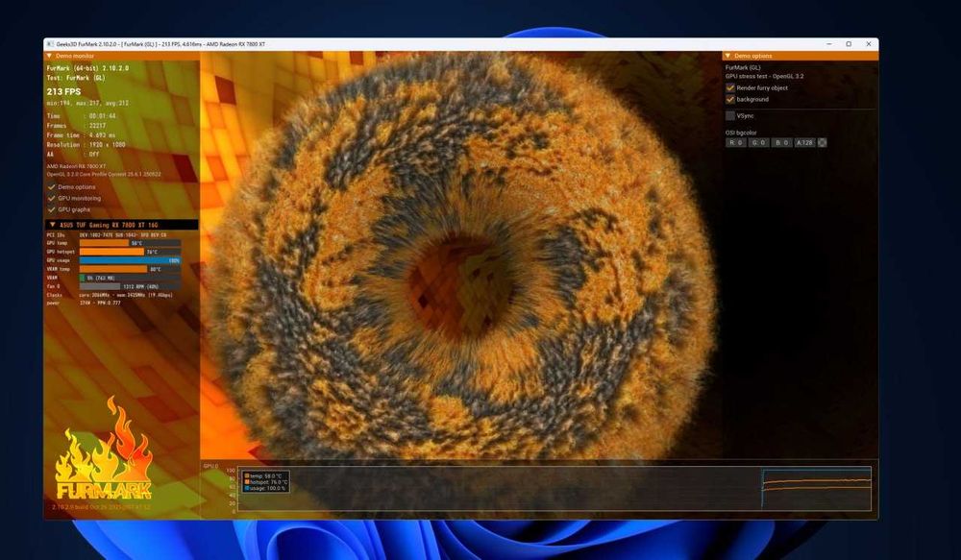This screenshot has width=961, height=560.
Task: Enable the VSync checkbox
Action: point(730,116)
